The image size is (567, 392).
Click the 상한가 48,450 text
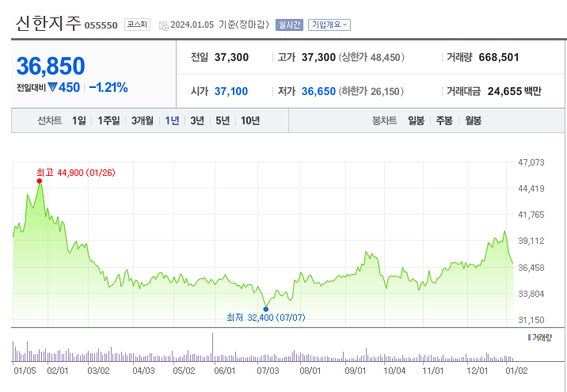click(371, 57)
